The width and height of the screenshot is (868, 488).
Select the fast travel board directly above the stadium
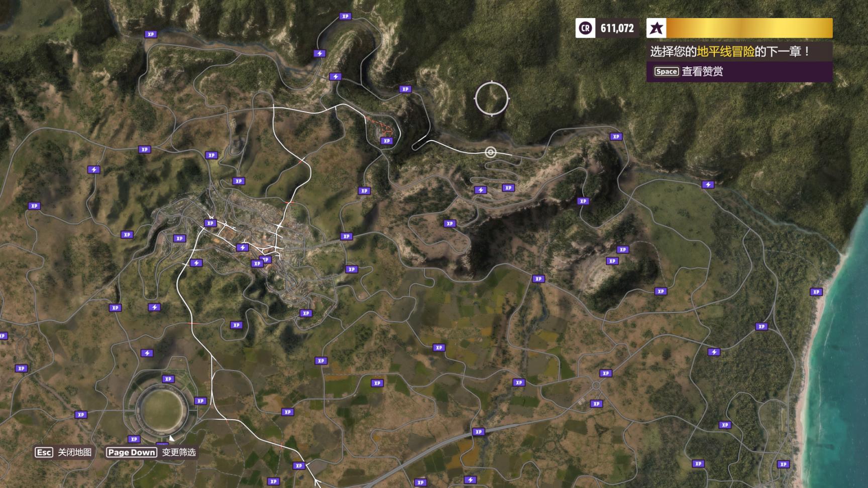[x=147, y=353]
